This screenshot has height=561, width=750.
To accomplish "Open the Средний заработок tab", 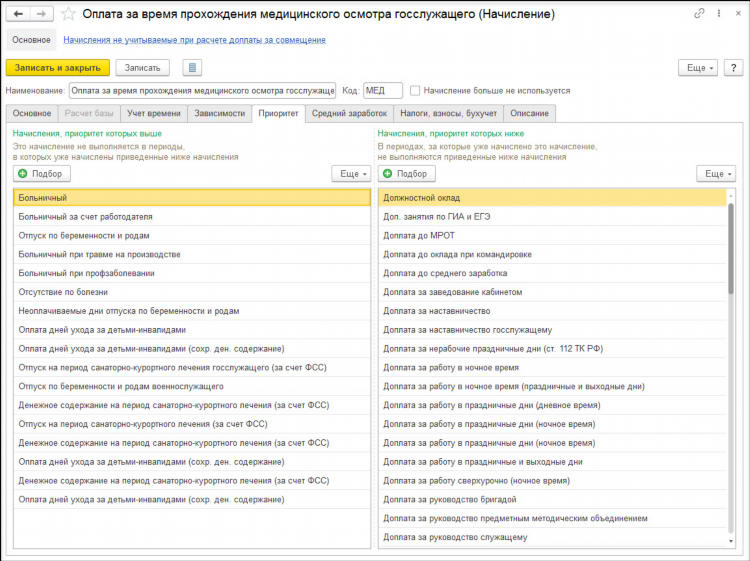I will click(x=349, y=113).
